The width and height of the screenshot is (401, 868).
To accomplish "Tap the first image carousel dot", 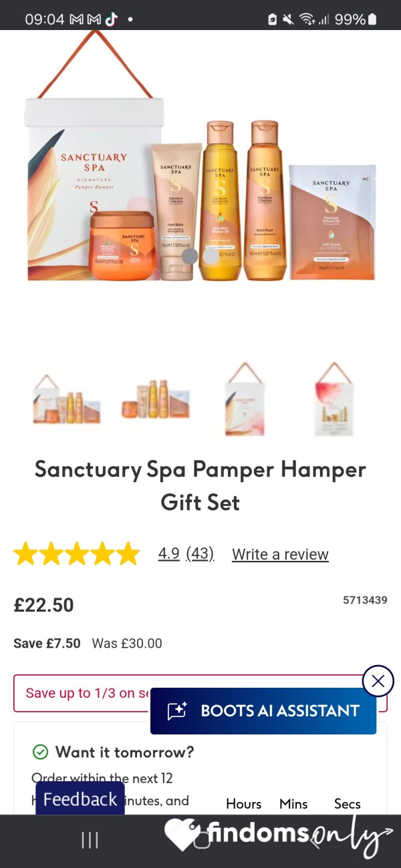I will (x=190, y=256).
